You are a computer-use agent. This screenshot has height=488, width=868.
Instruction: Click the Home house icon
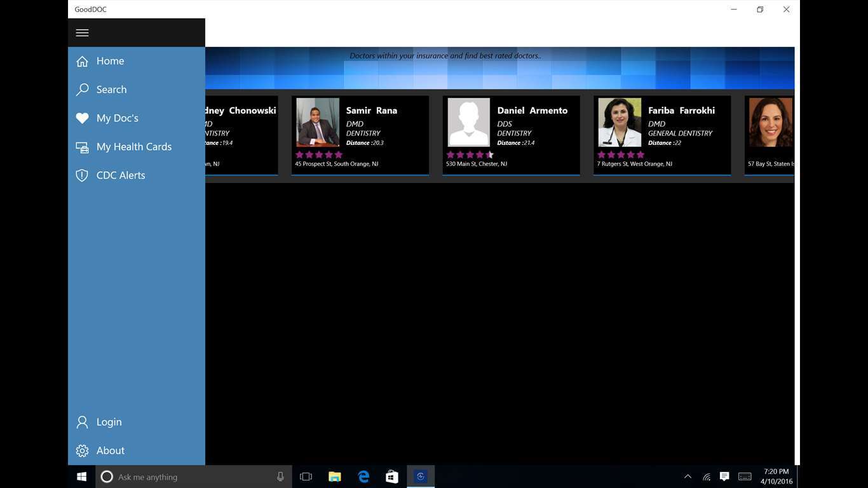[x=82, y=62]
